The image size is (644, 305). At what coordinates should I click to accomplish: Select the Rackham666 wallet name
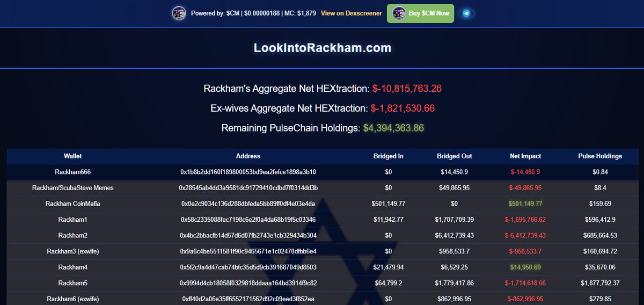tap(73, 172)
